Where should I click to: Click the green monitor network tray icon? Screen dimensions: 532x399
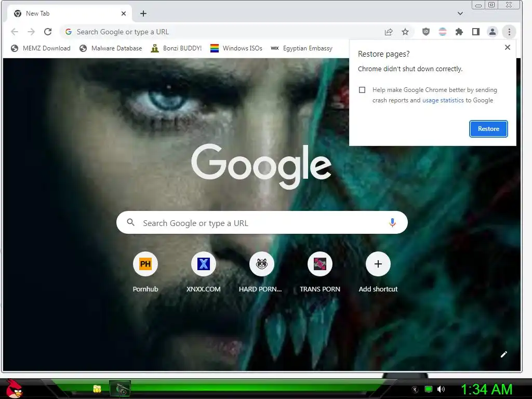point(429,389)
